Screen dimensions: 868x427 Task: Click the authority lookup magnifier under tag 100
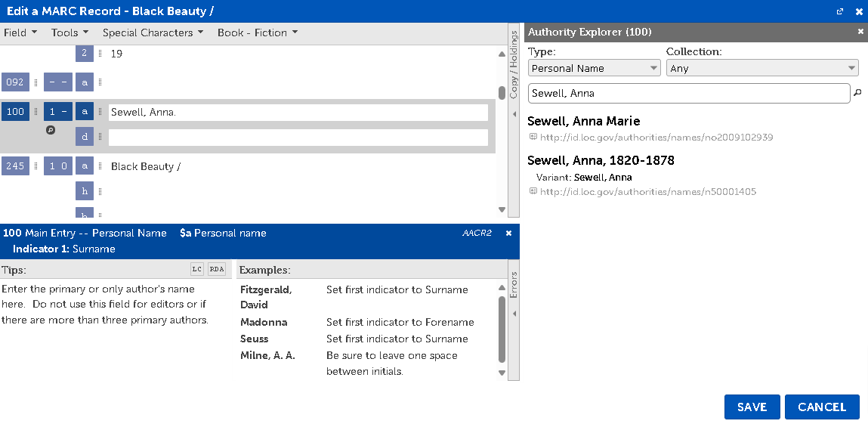[51, 130]
